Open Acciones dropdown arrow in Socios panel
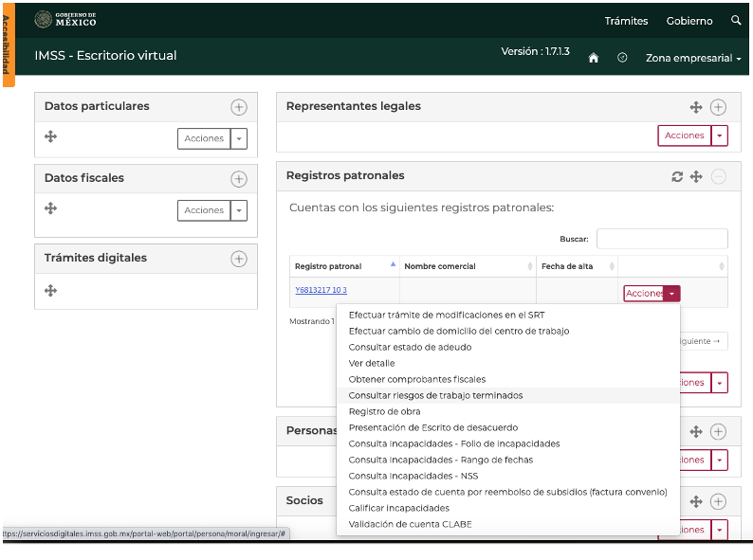Viewport: 753px width, 560px height. pyautogui.click(x=720, y=530)
